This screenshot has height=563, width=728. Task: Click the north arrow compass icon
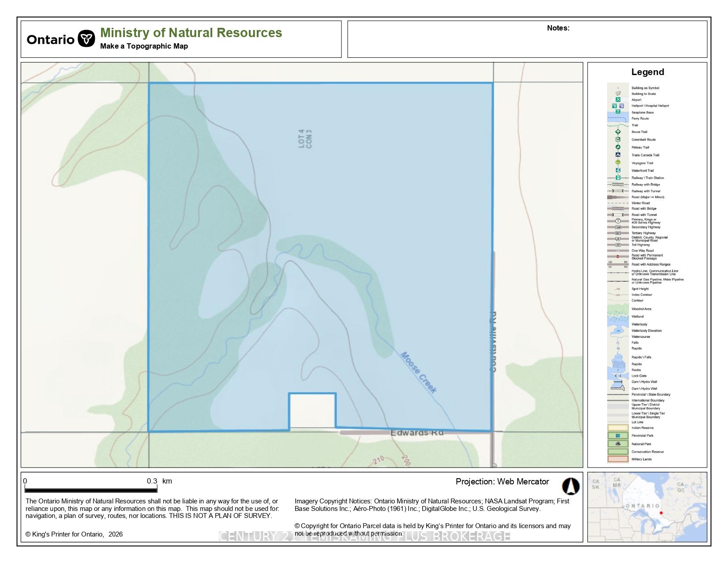(x=570, y=486)
